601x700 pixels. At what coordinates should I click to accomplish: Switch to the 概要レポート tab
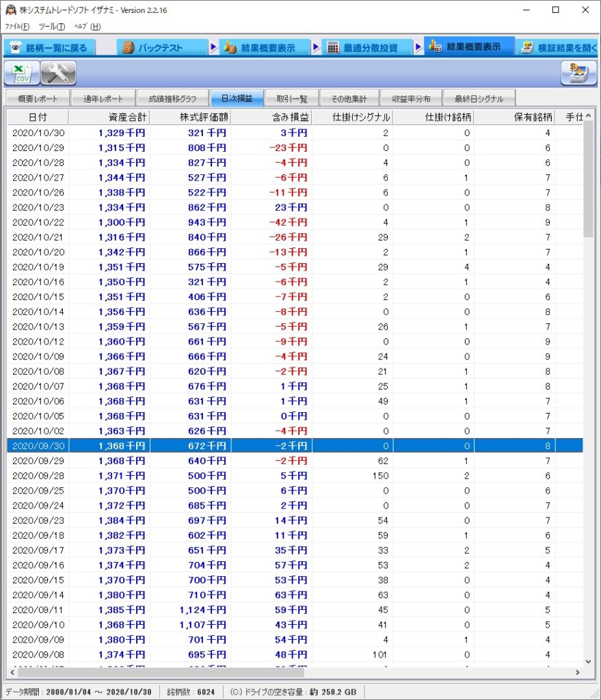point(37,98)
